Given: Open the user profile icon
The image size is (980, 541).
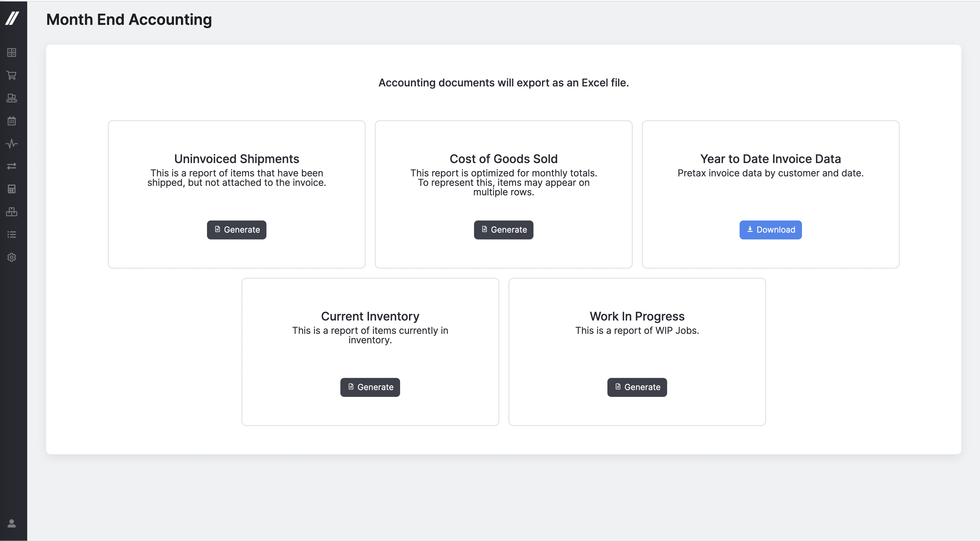Looking at the screenshot, I should tap(12, 524).
